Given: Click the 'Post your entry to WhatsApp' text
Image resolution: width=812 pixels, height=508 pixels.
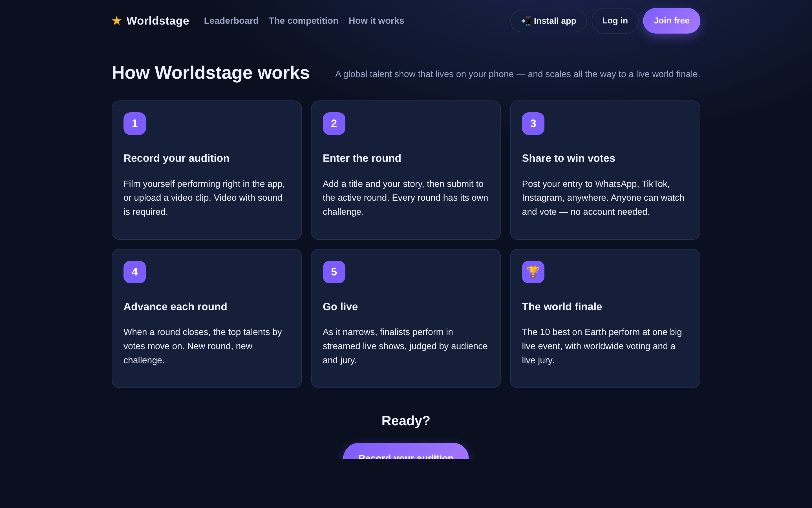Looking at the screenshot, I should (603, 198).
